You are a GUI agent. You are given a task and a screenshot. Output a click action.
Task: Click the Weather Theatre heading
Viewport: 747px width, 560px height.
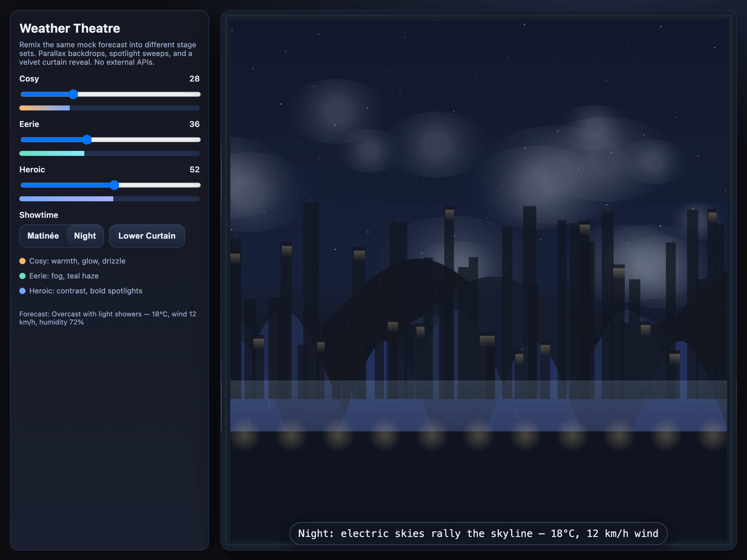tap(70, 28)
